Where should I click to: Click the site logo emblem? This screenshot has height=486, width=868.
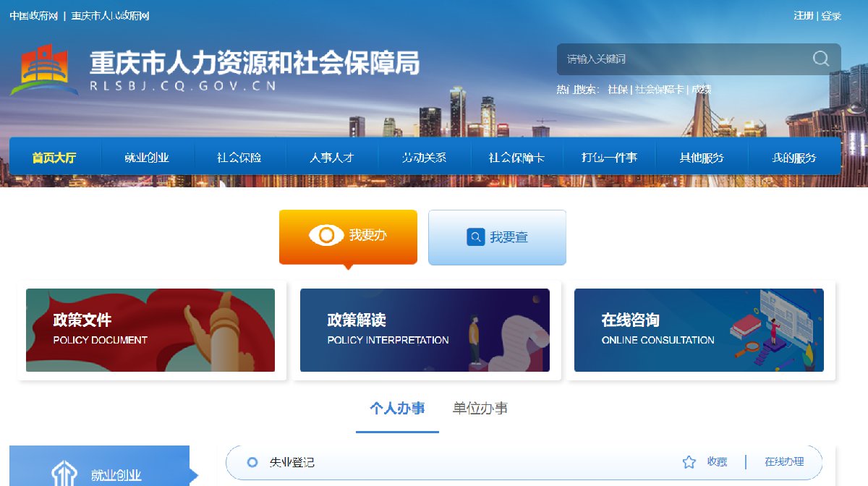(45, 70)
